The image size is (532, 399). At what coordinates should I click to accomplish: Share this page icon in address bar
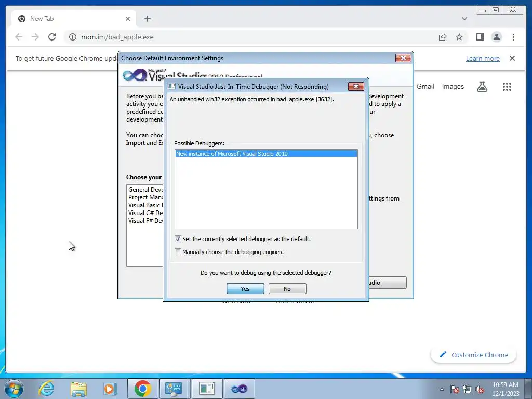click(443, 37)
